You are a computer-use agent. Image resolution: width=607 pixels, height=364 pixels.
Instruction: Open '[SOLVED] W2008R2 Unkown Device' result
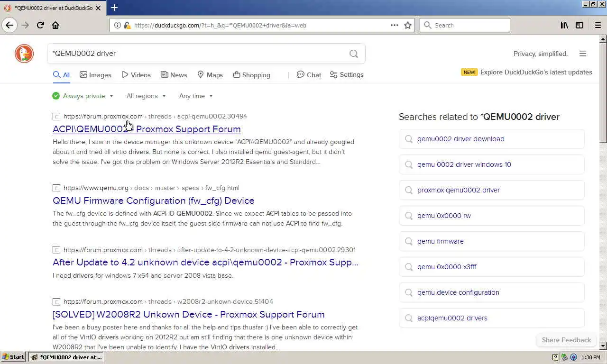coord(189,314)
